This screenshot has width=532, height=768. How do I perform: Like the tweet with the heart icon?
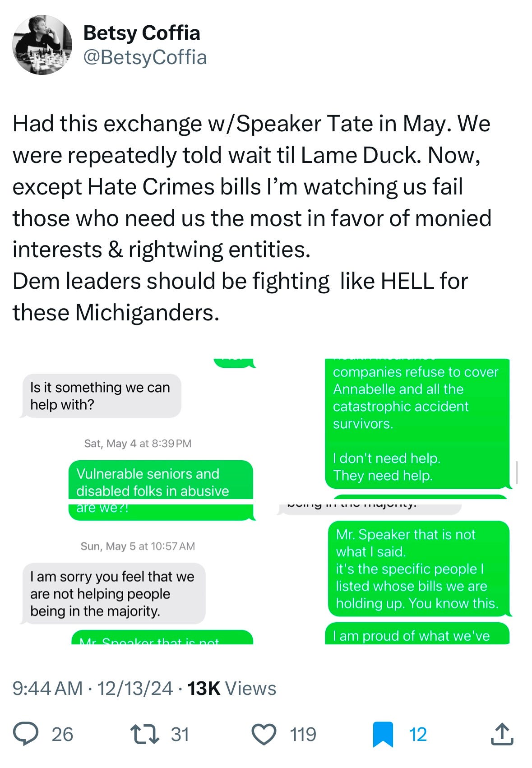(264, 734)
